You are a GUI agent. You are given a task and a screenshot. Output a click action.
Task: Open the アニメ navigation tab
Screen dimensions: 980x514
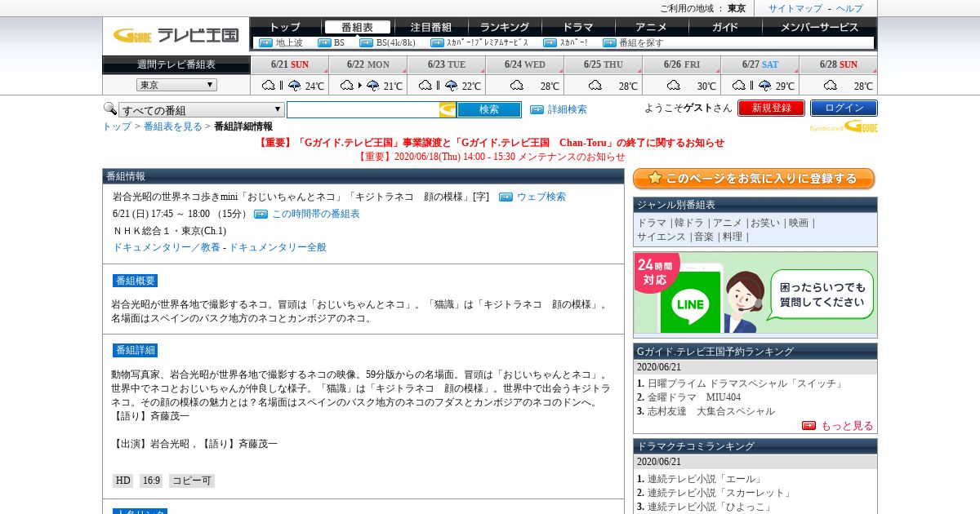click(651, 27)
